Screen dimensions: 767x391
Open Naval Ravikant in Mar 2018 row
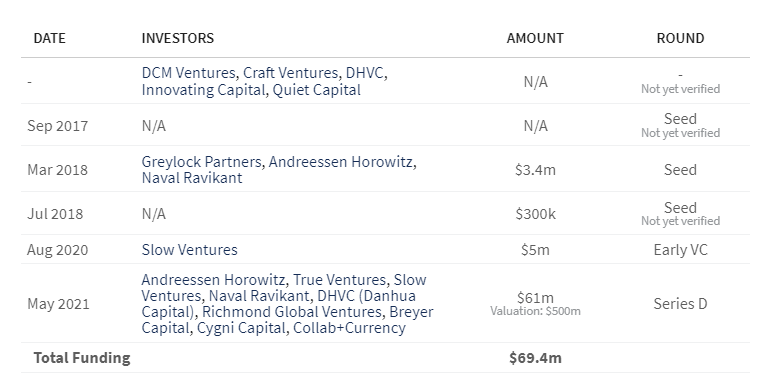(x=192, y=178)
